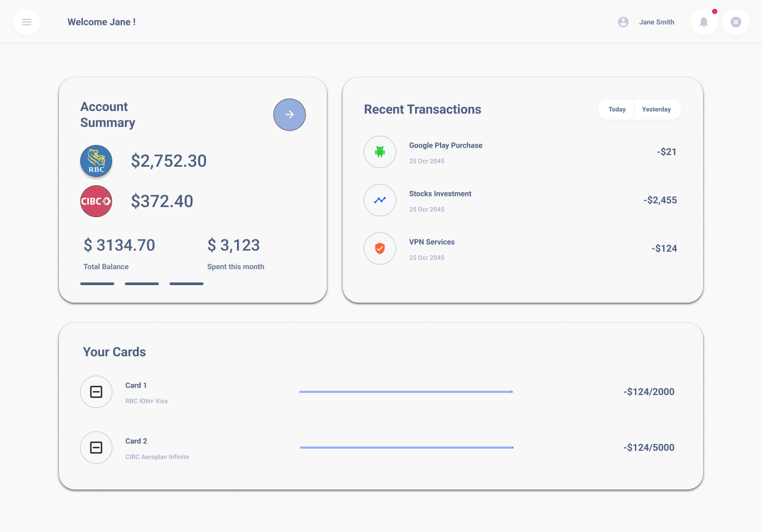Switch to the Today tab
This screenshot has height=532, width=762.
pyautogui.click(x=616, y=109)
